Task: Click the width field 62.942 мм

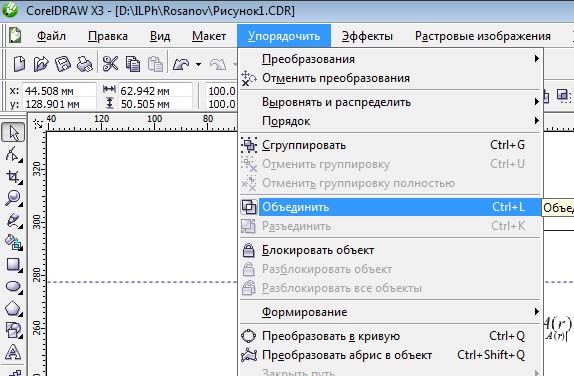Action: (156, 90)
